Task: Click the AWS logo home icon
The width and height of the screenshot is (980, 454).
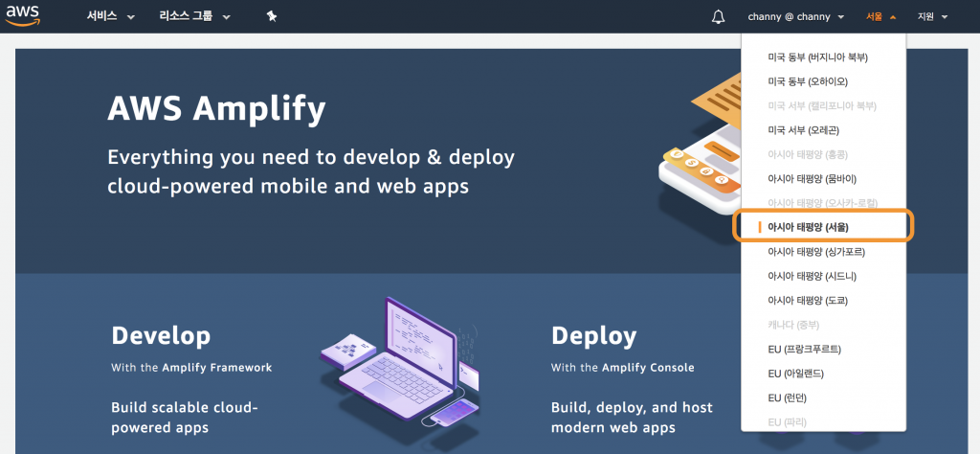Action: [24, 15]
